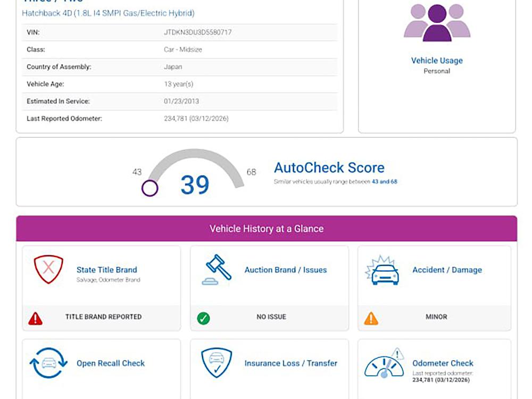Open the Insurance Loss / Transfer link
Screen dimensions: 532x399
coord(290,363)
